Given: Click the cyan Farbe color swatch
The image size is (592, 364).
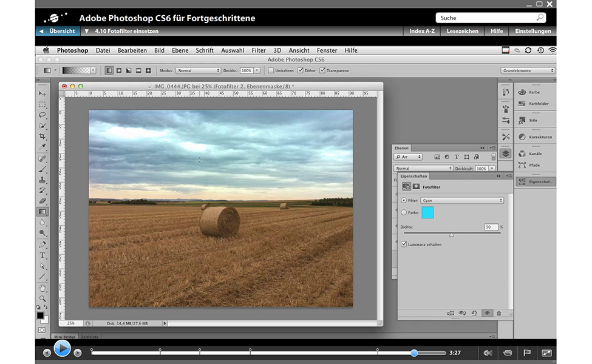Looking at the screenshot, I should (x=427, y=212).
